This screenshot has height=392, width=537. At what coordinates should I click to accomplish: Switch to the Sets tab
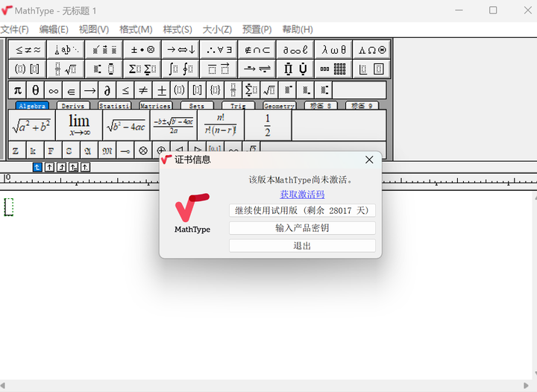(x=197, y=106)
